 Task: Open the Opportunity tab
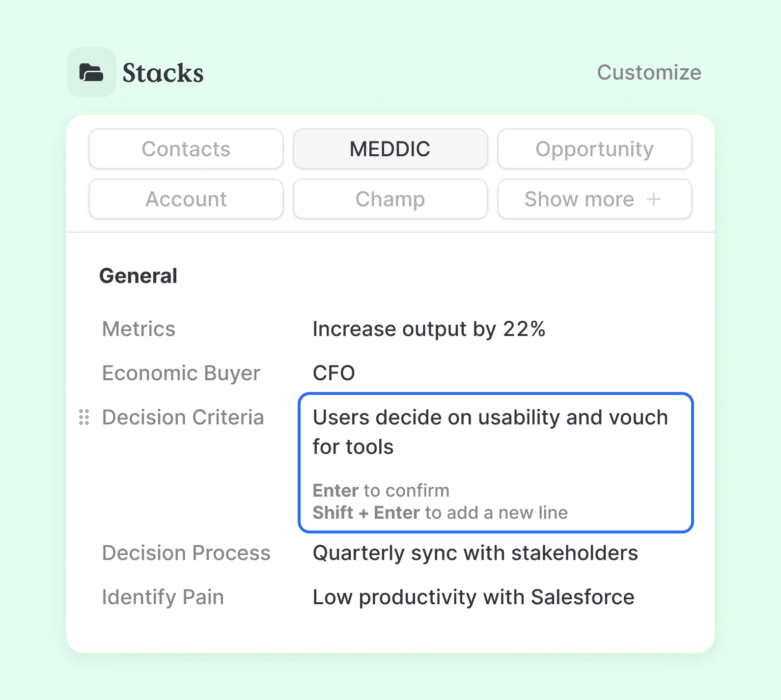pyautogui.click(x=594, y=149)
